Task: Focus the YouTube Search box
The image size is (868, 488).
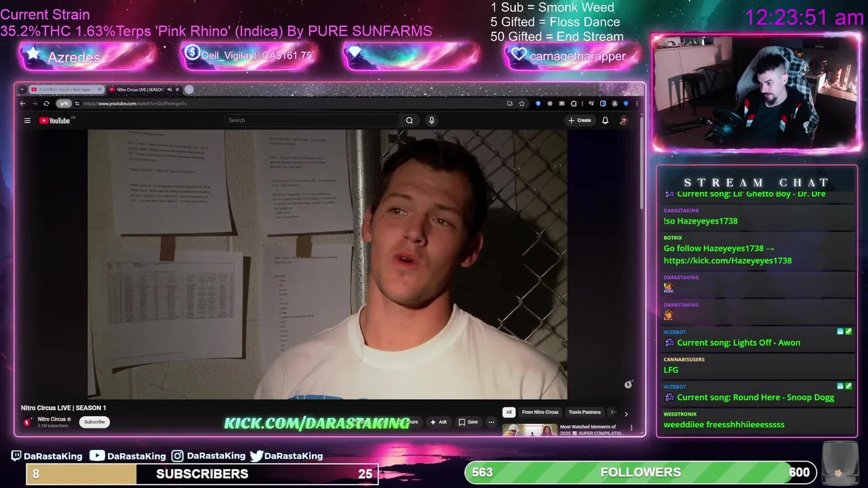Action: click(x=313, y=121)
